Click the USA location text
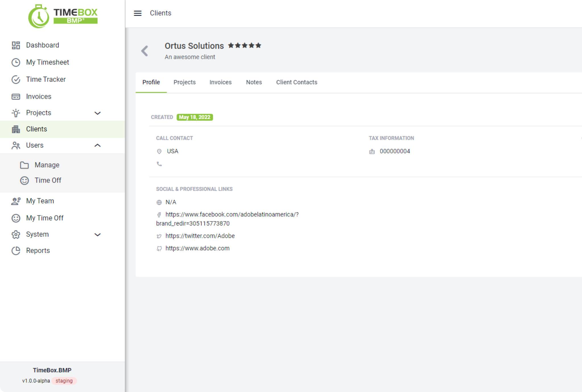582x392 pixels. point(172,152)
